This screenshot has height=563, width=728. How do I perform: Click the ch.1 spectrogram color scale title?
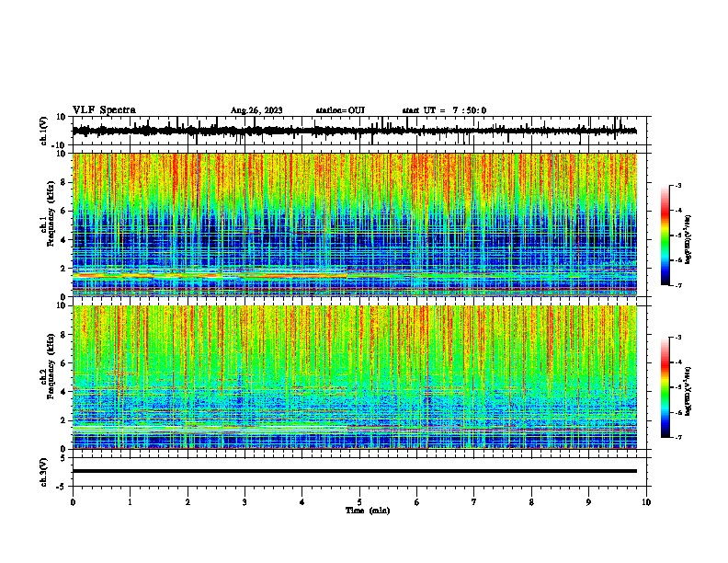point(688,240)
